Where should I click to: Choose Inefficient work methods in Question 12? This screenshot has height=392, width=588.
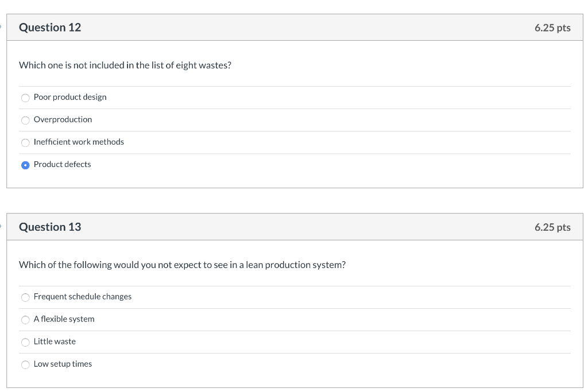(25, 142)
